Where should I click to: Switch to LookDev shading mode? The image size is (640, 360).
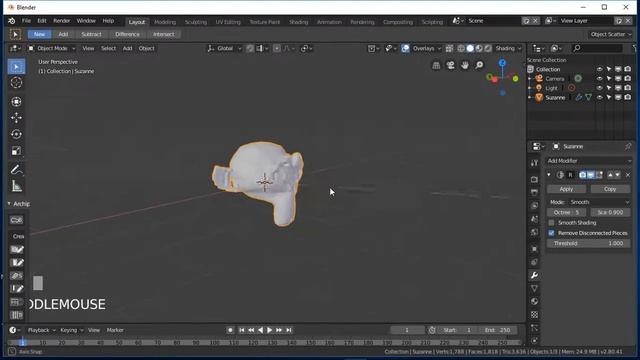(479, 49)
